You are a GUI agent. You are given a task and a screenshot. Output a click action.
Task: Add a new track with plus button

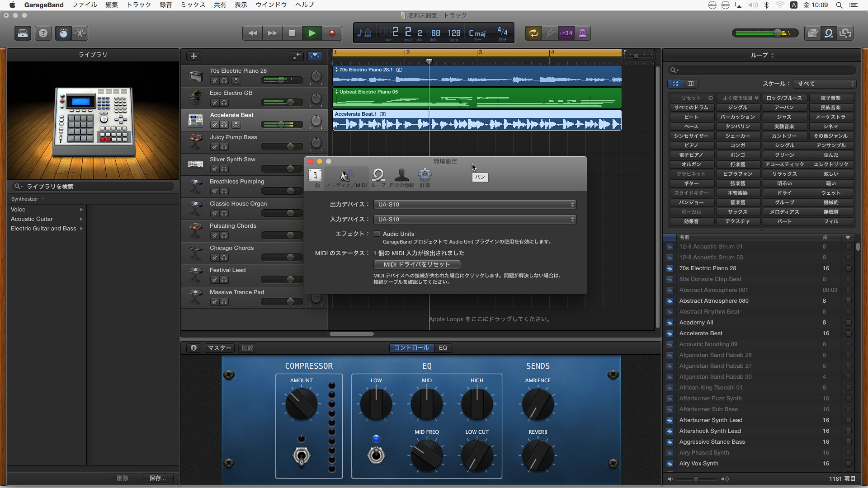click(193, 56)
